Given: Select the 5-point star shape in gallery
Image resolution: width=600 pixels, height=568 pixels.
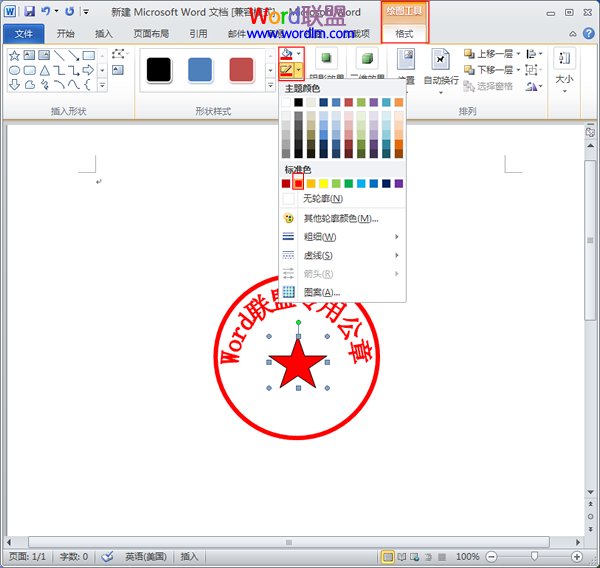Looking at the screenshot, I should (x=14, y=55).
